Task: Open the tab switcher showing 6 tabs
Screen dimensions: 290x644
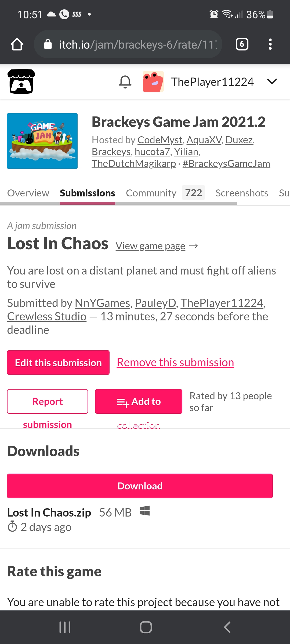Action: coord(242,44)
